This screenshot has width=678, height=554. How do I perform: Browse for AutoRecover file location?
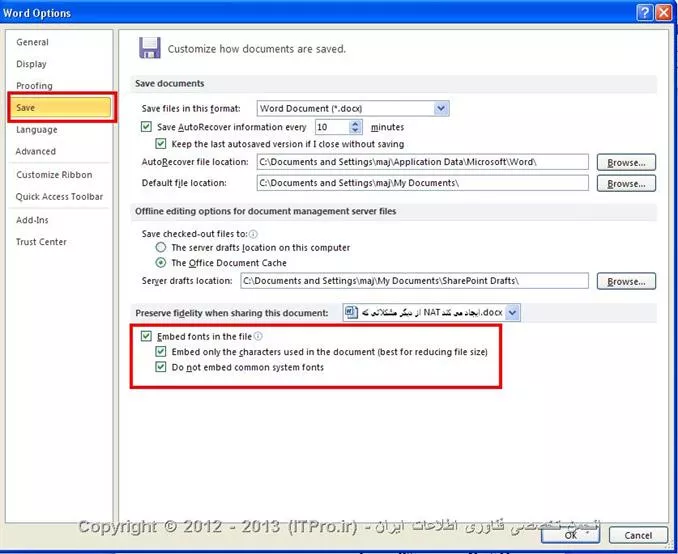click(626, 163)
